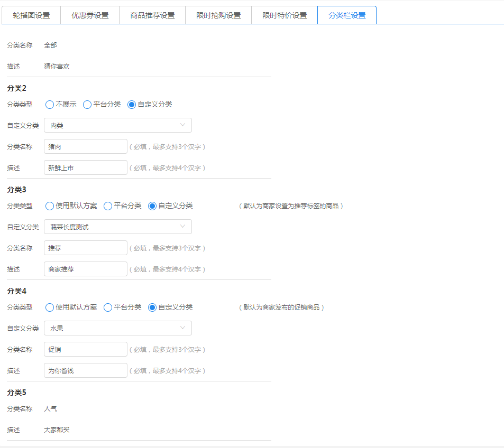Switch to the 优惠券设置 tab

[x=90, y=15]
